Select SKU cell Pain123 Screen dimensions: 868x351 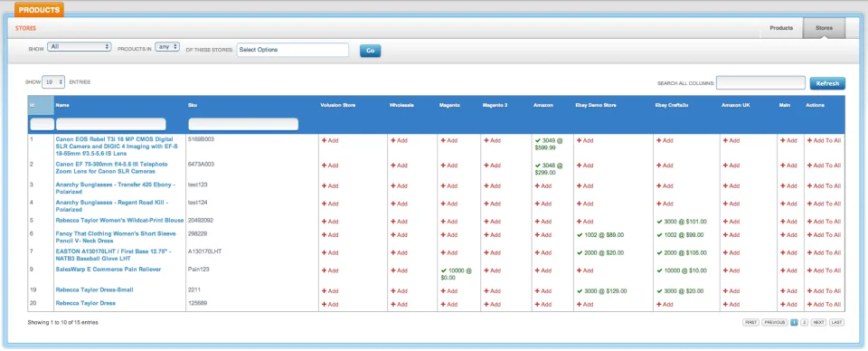(x=199, y=270)
